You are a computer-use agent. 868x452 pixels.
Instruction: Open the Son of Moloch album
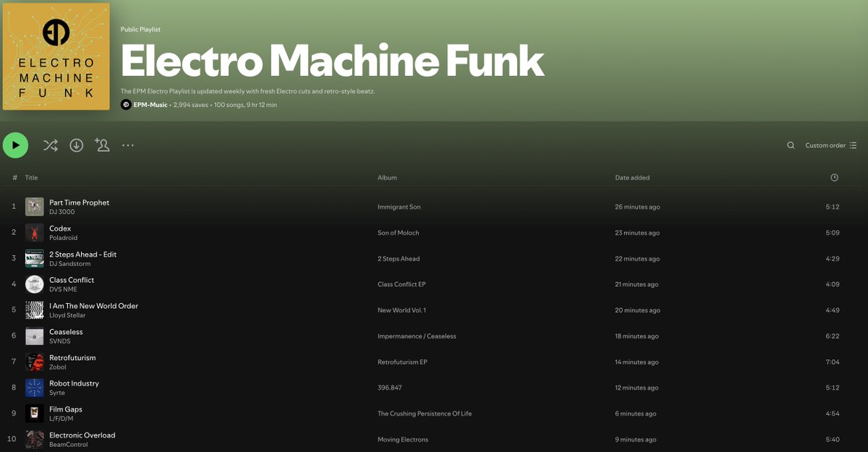pyautogui.click(x=398, y=233)
